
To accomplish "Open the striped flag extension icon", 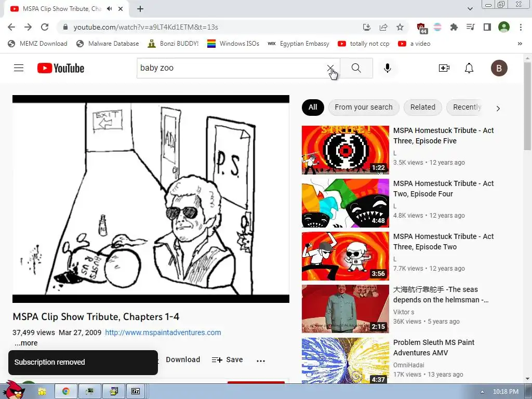I will tap(437, 27).
